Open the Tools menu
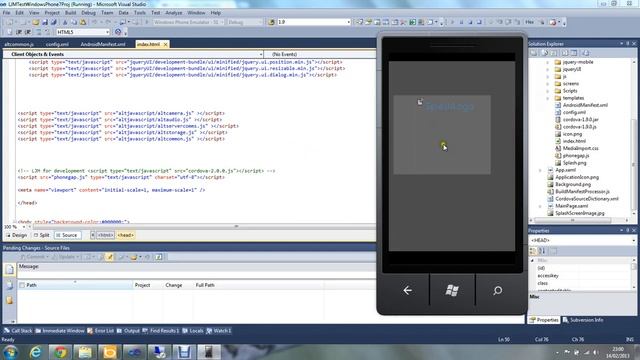This screenshot has height=360, width=640. point(140,13)
